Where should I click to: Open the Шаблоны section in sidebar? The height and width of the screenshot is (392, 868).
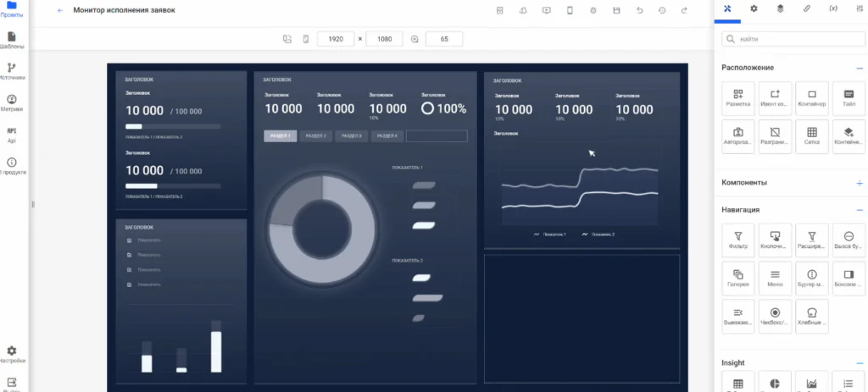point(12,41)
